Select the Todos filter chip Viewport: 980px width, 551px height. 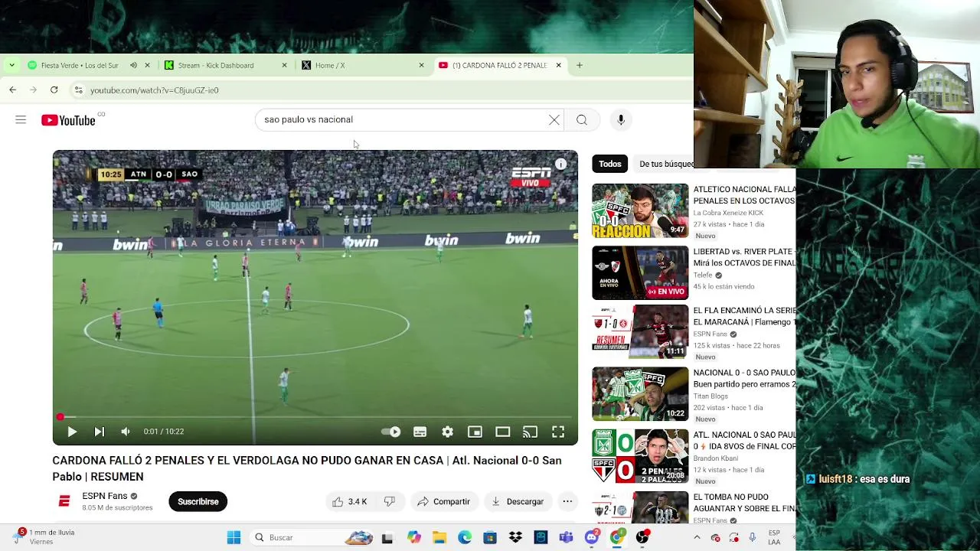pos(610,164)
